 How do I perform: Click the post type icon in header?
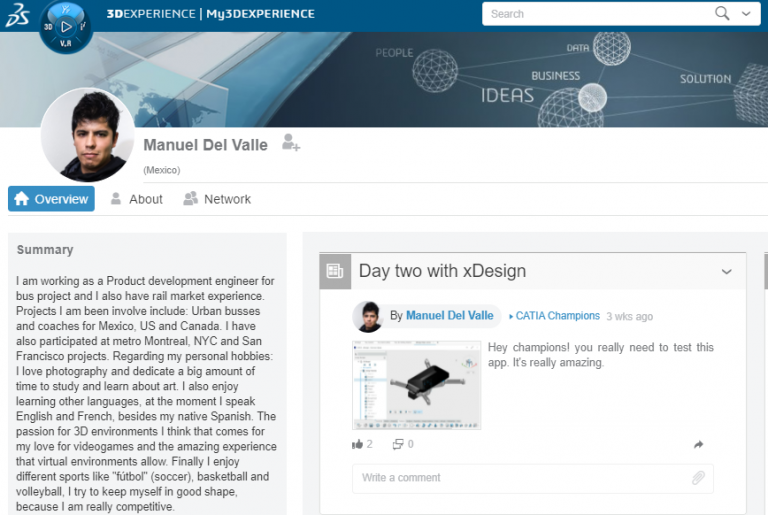335,271
